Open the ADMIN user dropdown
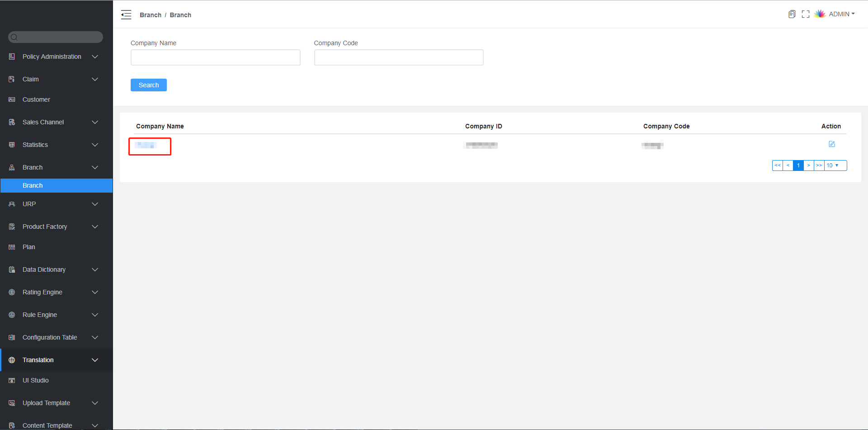 (x=841, y=14)
